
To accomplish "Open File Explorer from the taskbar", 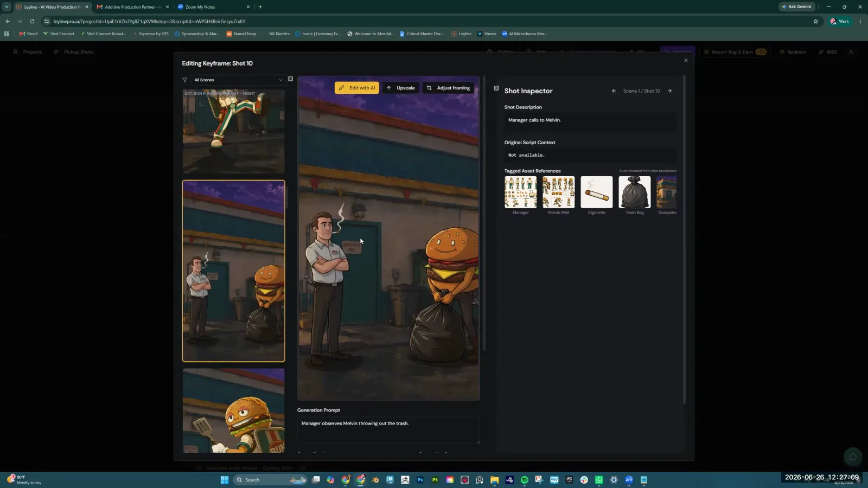I will [494, 480].
